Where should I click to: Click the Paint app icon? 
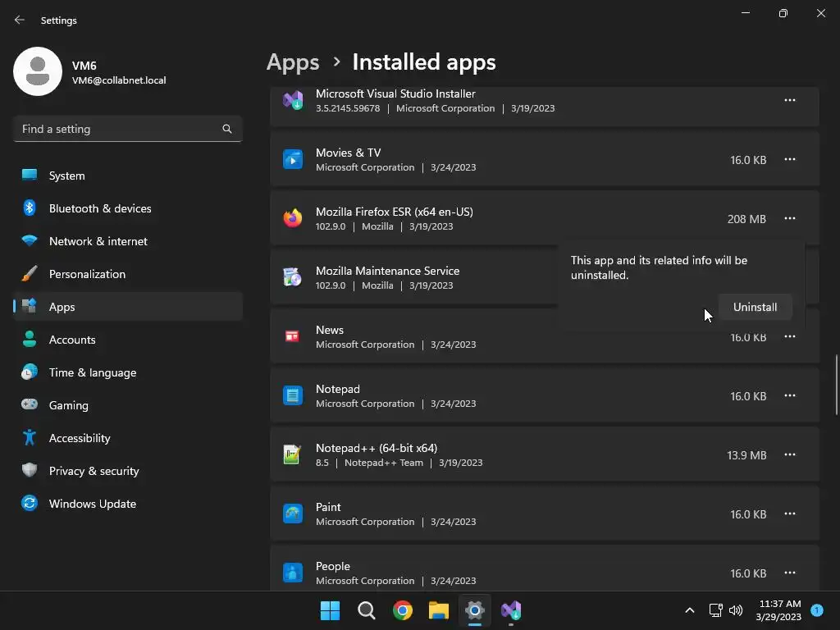tap(293, 514)
